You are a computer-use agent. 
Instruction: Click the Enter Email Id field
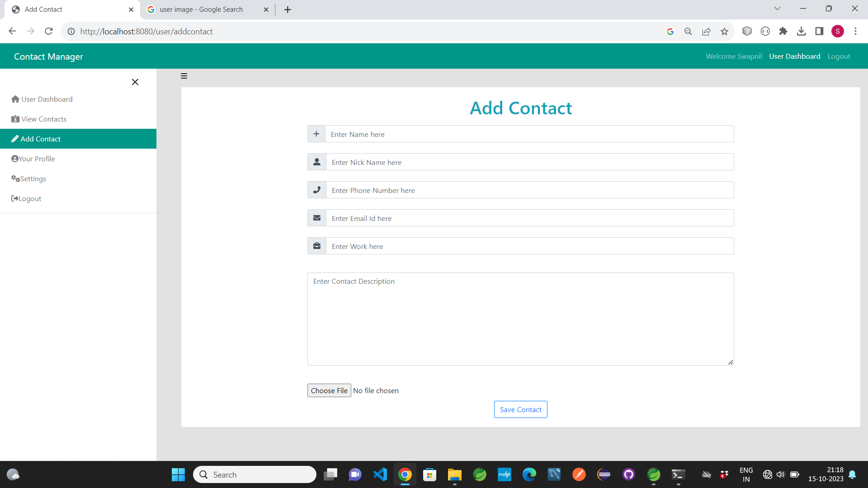pos(529,218)
